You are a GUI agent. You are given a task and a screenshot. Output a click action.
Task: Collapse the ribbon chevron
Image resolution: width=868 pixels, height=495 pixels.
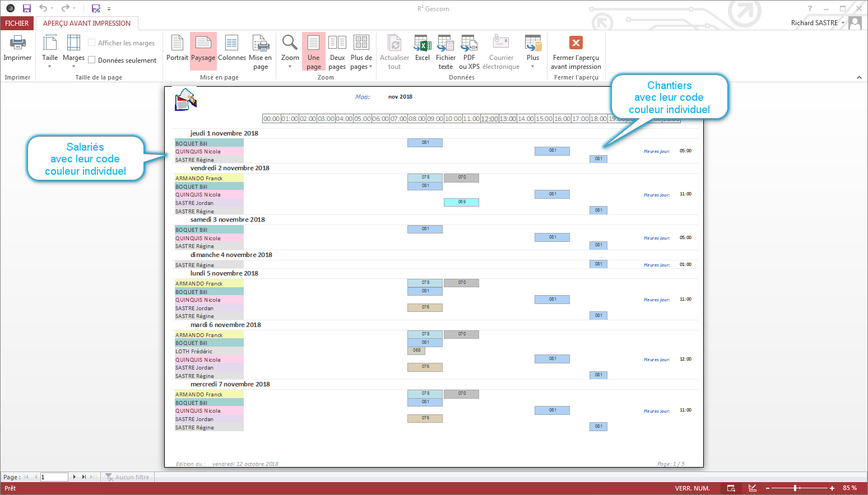point(859,77)
